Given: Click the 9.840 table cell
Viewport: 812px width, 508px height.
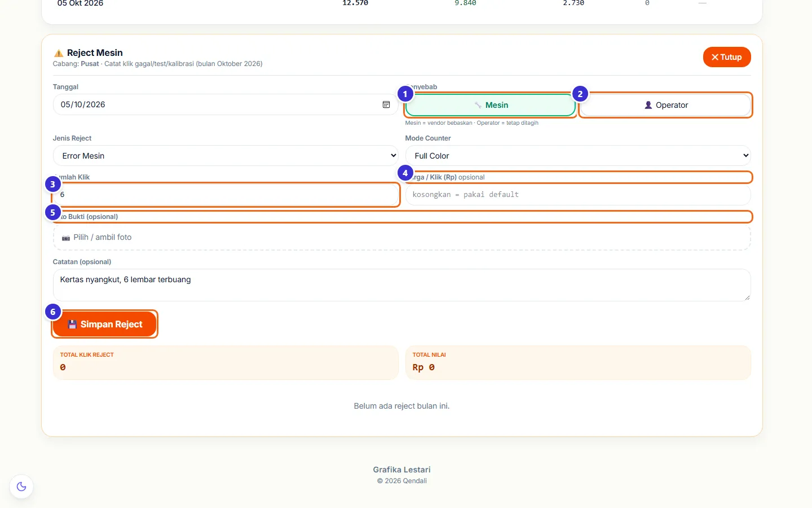Looking at the screenshot, I should pos(466,3).
